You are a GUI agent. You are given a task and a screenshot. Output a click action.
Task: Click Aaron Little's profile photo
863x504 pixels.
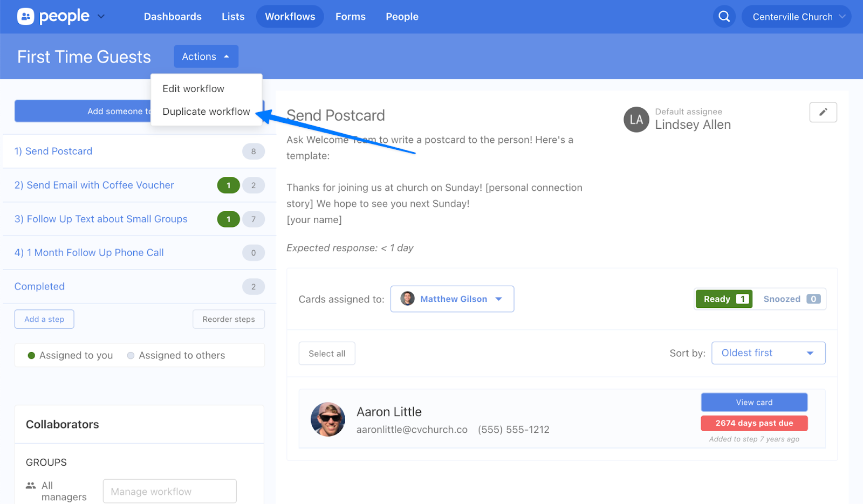(x=327, y=419)
